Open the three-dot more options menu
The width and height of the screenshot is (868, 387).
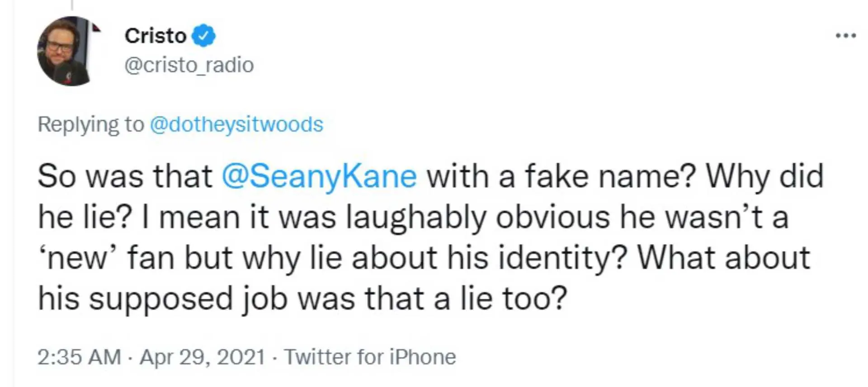(845, 35)
